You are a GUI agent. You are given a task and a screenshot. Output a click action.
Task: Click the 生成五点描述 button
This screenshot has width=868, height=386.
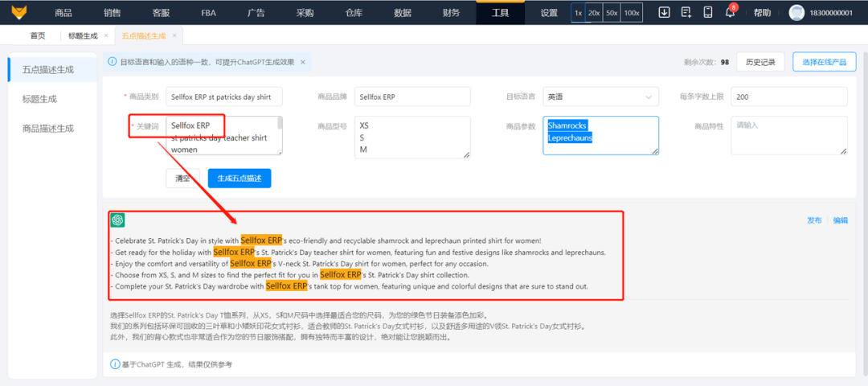(x=240, y=179)
